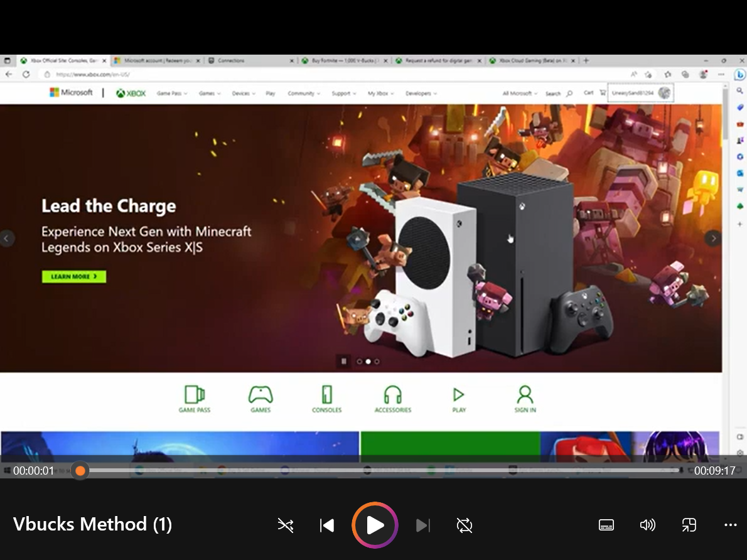Click the sidebar search magnifier icon
Image resolution: width=747 pixels, height=560 pixels.
tap(740, 90)
